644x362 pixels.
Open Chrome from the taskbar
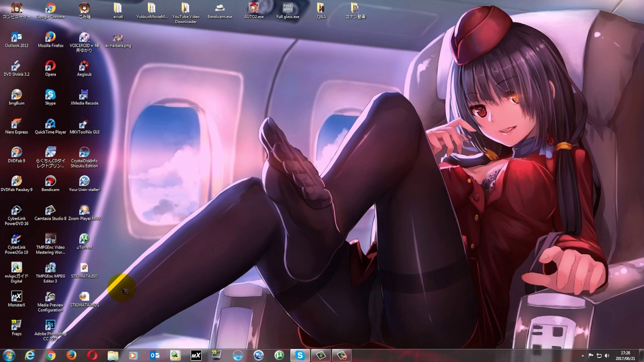(x=51, y=355)
